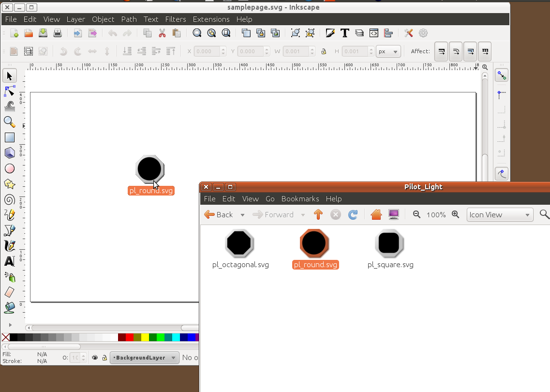Click the Cut scissors icon
Image resolution: width=550 pixels, height=392 pixels.
coord(162,33)
